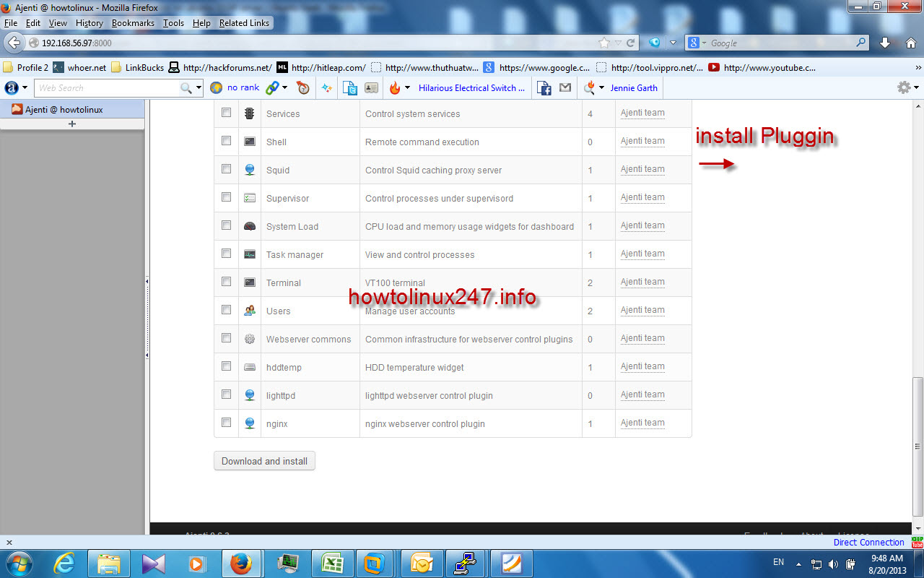Tick the Supervisor plugin checkbox
Image resolution: width=924 pixels, height=578 pixels.
tap(226, 197)
